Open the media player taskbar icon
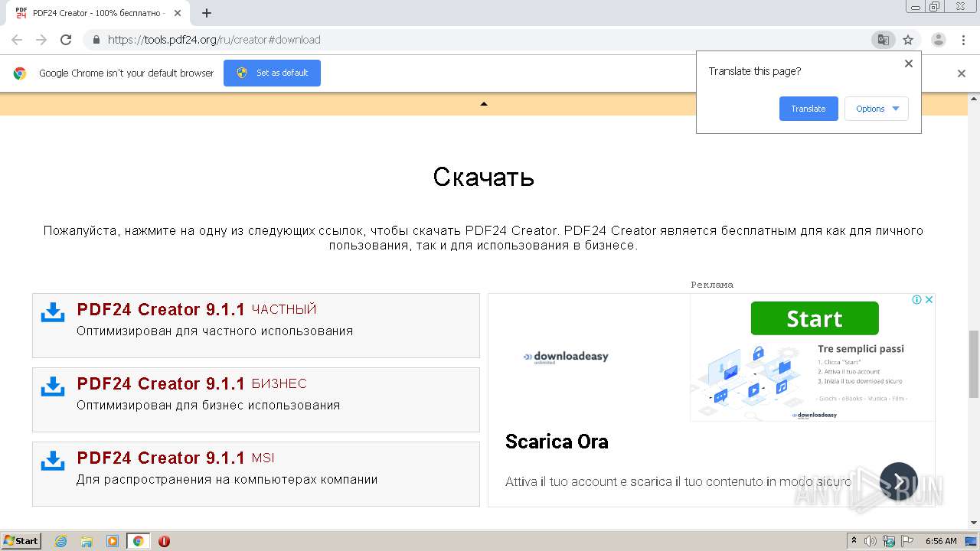This screenshot has width=980, height=551. 113,541
